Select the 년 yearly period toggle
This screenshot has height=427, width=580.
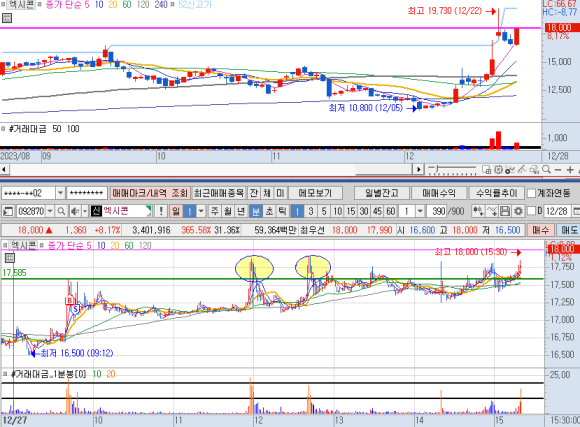(x=241, y=211)
